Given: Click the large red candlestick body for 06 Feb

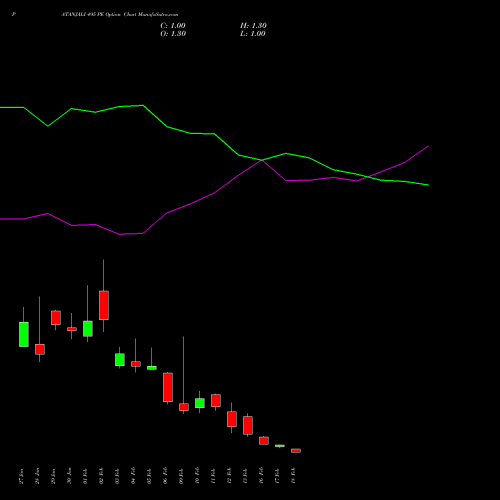Looking at the screenshot, I should click(168, 387).
